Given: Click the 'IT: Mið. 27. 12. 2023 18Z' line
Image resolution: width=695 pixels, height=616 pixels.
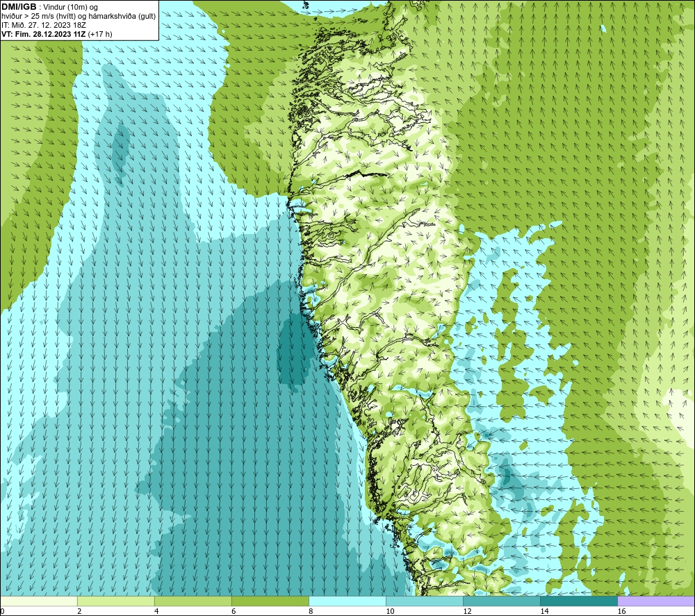Looking at the screenshot, I should 44,25.
